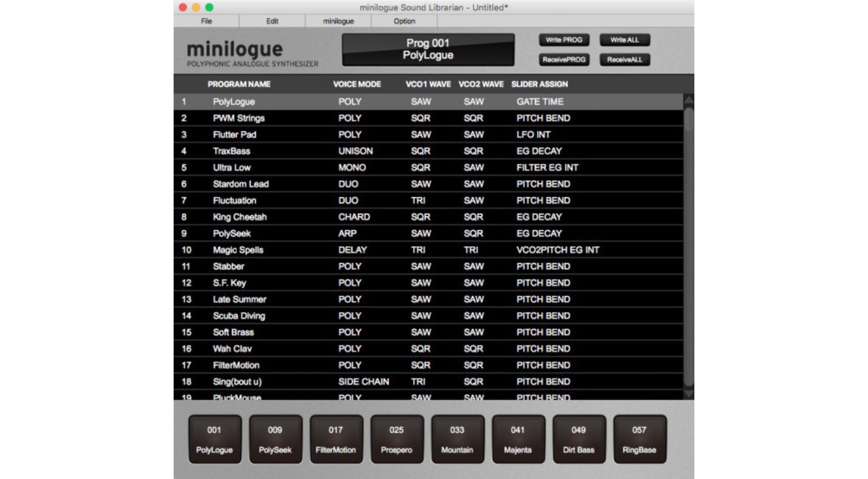868x479 pixels.
Task: Select bank button 017 FilterMotion
Action: tap(336, 440)
